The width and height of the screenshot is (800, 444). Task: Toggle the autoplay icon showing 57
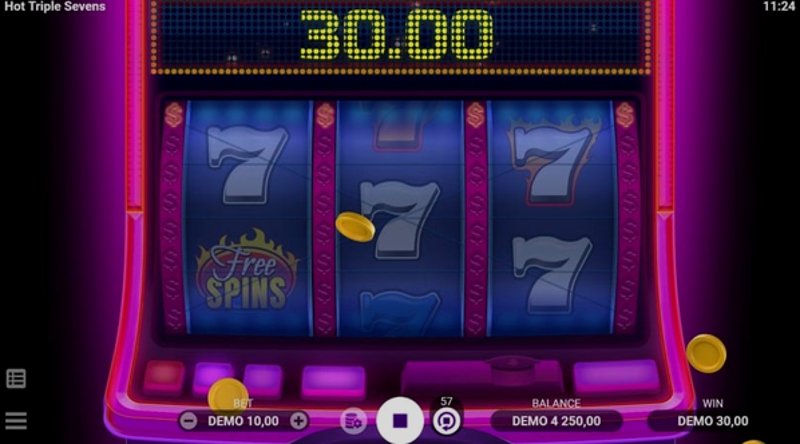point(446,422)
